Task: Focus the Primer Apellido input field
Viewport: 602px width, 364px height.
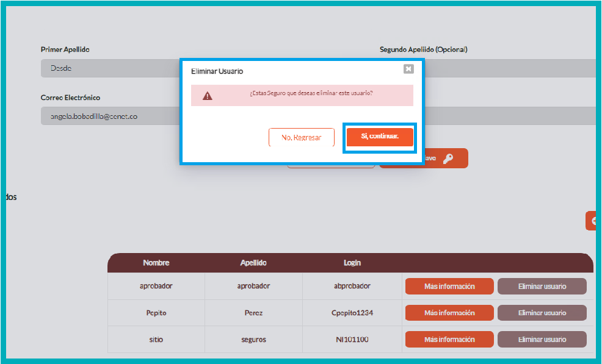Action: [x=110, y=68]
